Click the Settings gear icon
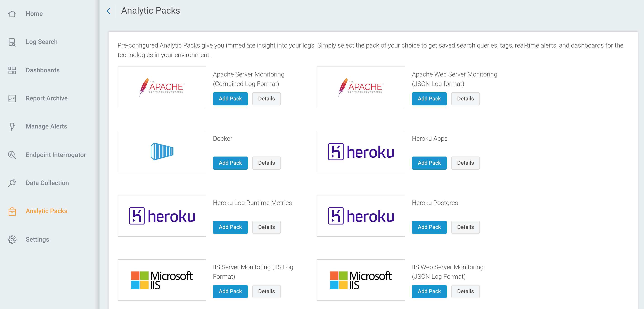This screenshot has height=309, width=644. pos(12,240)
